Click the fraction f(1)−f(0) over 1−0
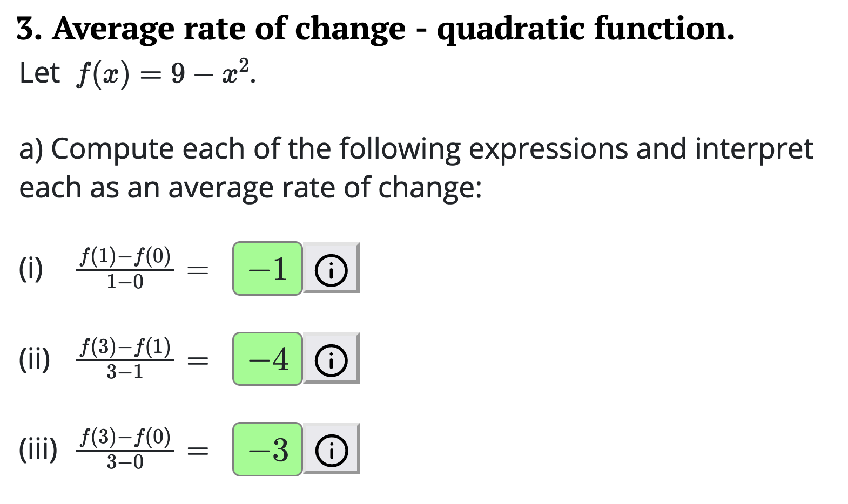 pyautogui.click(x=125, y=268)
